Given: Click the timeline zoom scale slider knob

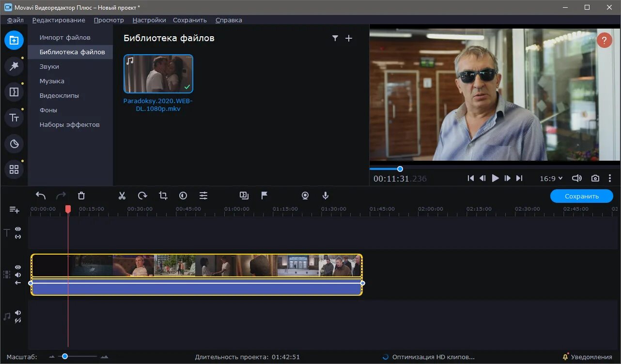Looking at the screenshot, I should 64,356.
